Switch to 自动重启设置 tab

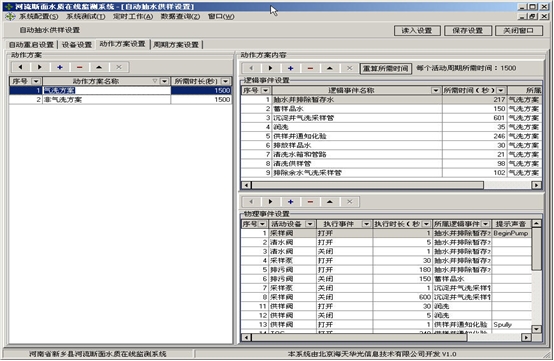tap(31, 45)
